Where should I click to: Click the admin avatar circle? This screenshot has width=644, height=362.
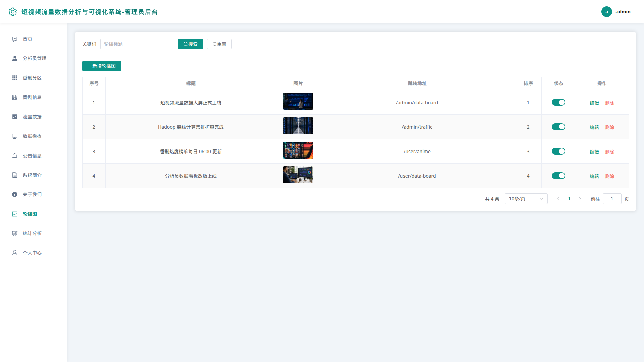[x=606, y=12]
